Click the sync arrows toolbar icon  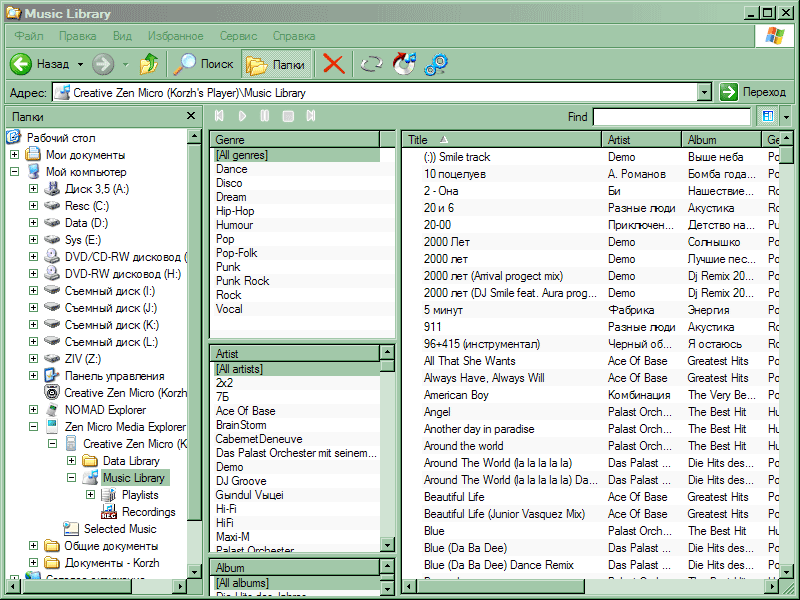pos(372,64)
